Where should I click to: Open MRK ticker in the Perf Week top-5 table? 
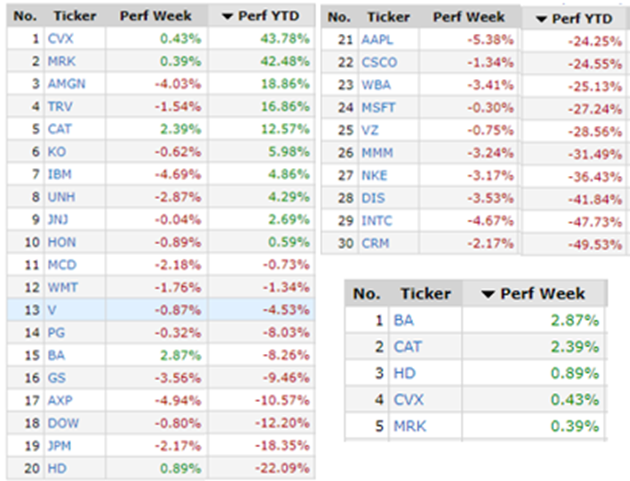[410, 426]
